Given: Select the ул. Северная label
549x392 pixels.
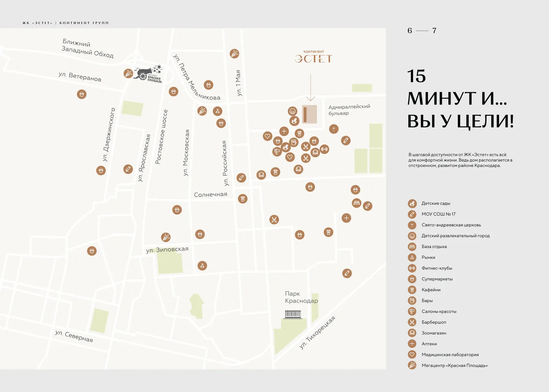Looking at the screenshot, I should pyautogui.click(x=74, y=336).
